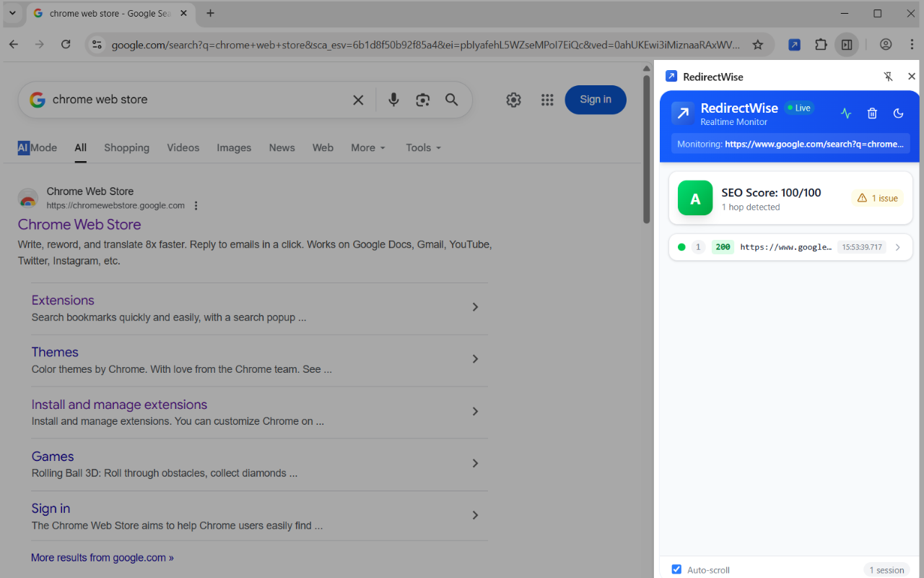Select the All results tab
This screenshot has width=924, height=578.
pos(80,147)
